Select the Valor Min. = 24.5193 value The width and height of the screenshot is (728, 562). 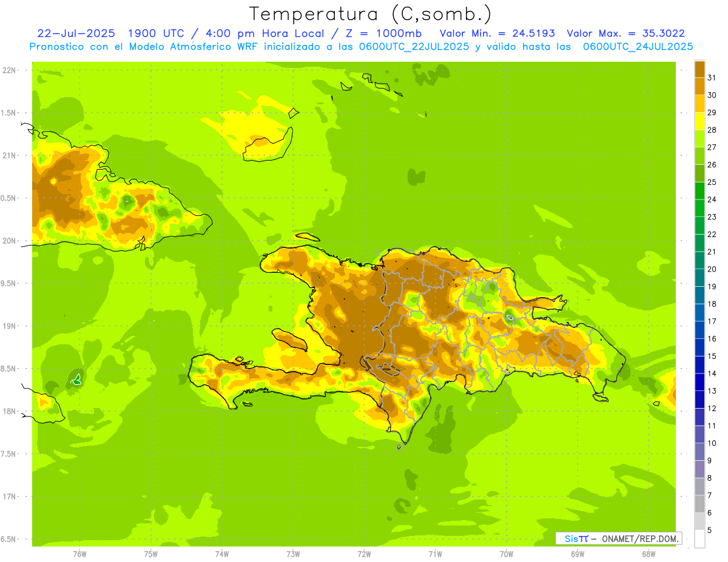[497, 33]
